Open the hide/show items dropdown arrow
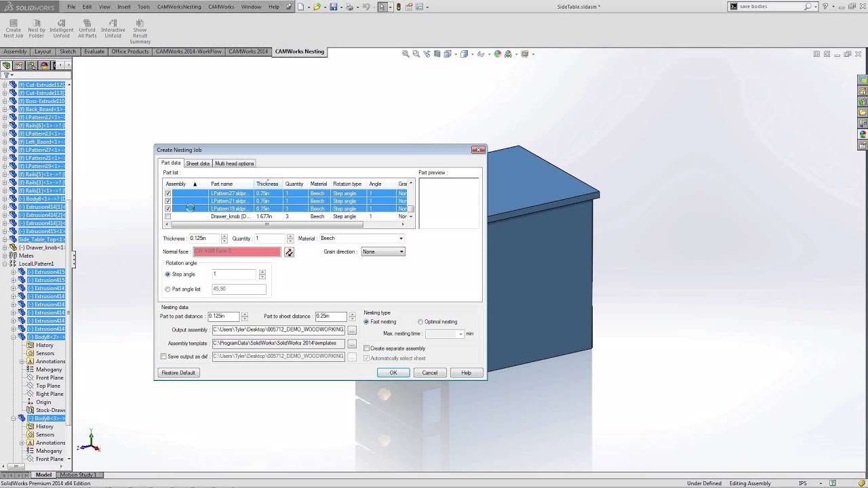Viewport: 868px width, 488px height. click(488, 54)
